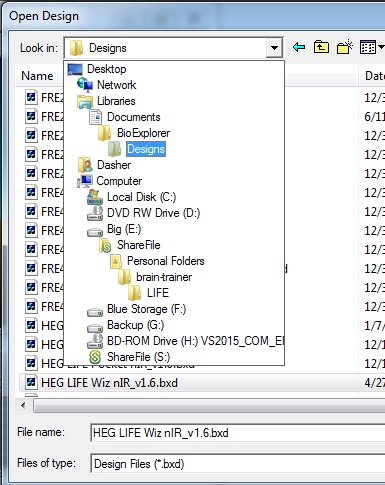
Task: Click the Desktop monitor icon
Action: (75, 69)
